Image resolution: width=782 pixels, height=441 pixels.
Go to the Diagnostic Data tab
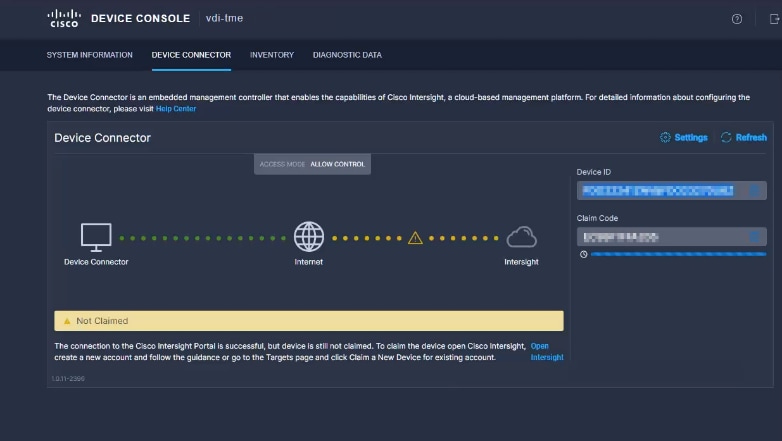(x=347, y=55)
